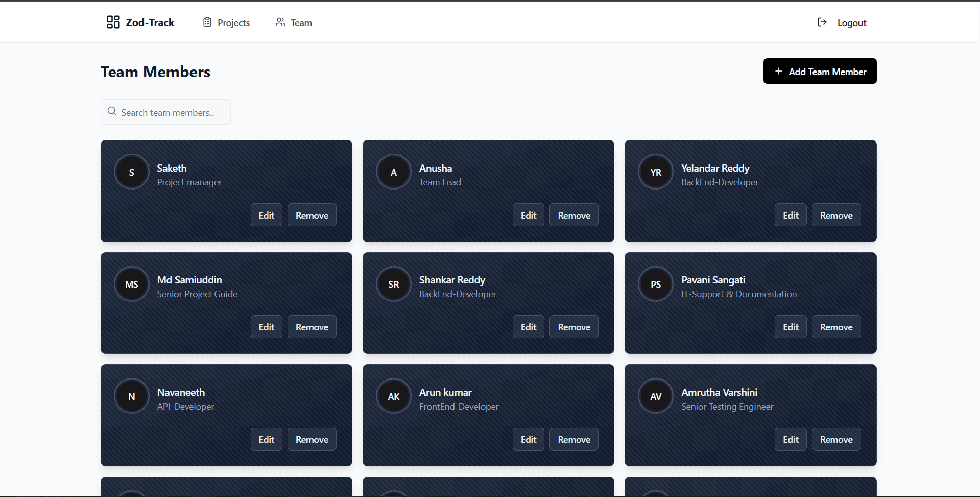Click the Add Team Member button
Image resolution: width=980 pixels, height=497 pixels.
point(820,71)
